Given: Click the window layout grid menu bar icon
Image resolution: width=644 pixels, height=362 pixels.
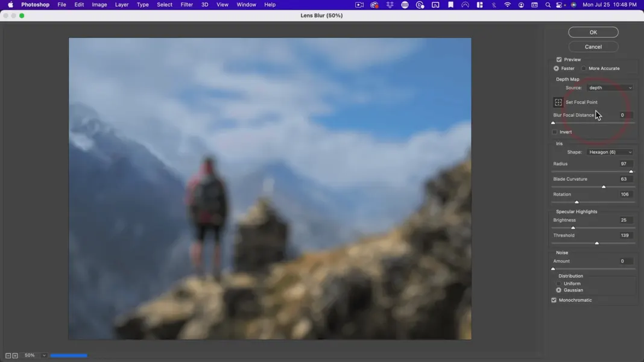Looking at the screenshot, I should click(479, 4).
